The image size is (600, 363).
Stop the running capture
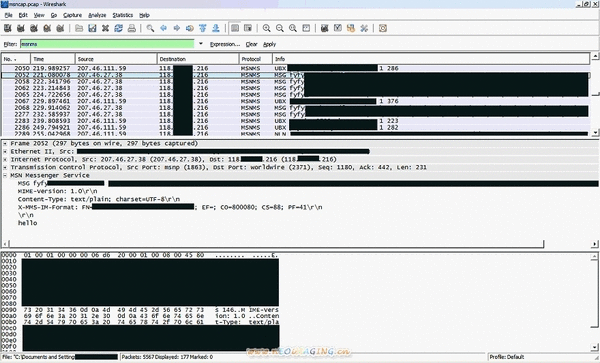coord(47,28)
